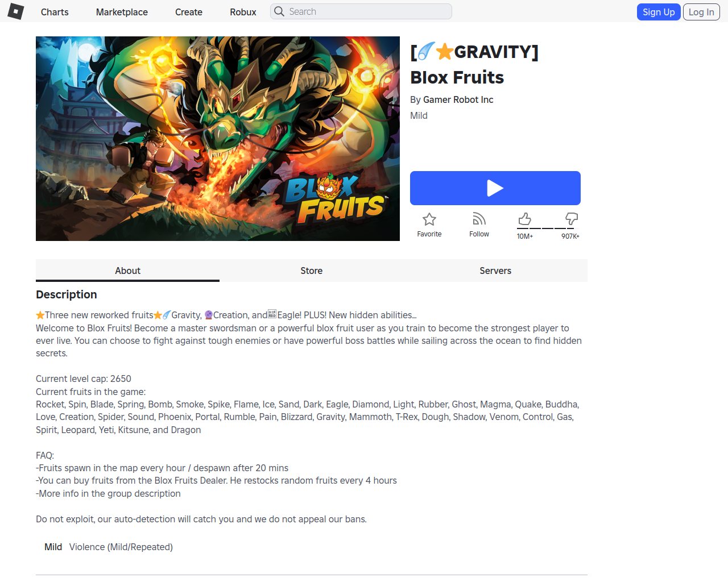
Task: Go to the Create page
Action: [x=189, y=12]
